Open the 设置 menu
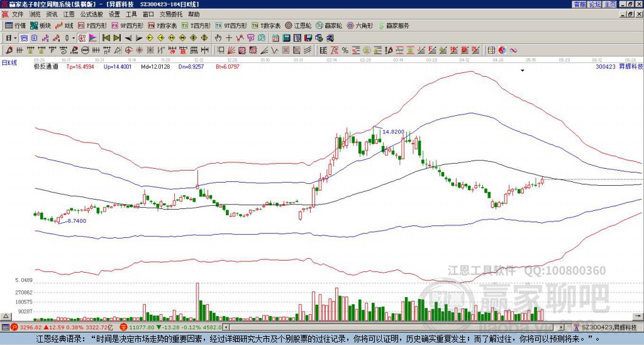Viewport: 644px width, 345px height. pos(114,14)
